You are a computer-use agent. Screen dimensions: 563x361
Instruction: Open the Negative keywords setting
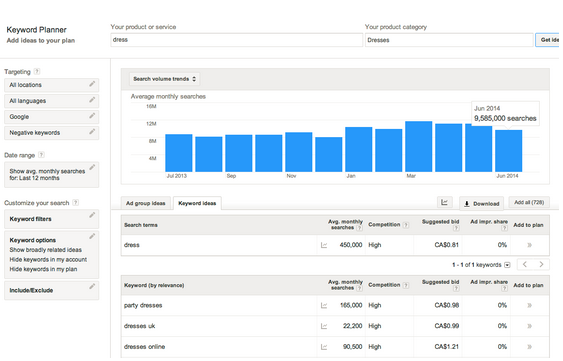(x=51, y=133)
